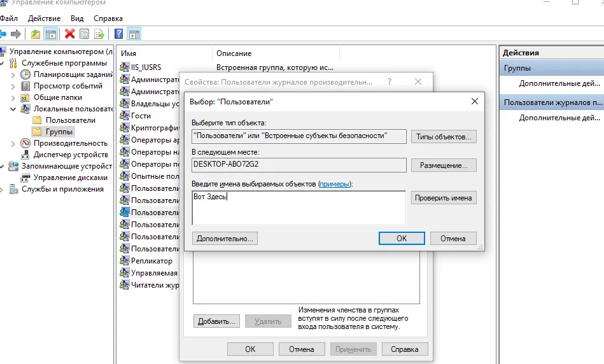This screenshot has height=364, width=604.
Task: Click the Properties toolbar icon
Action: pyautogui.click(x=84, y=34)
